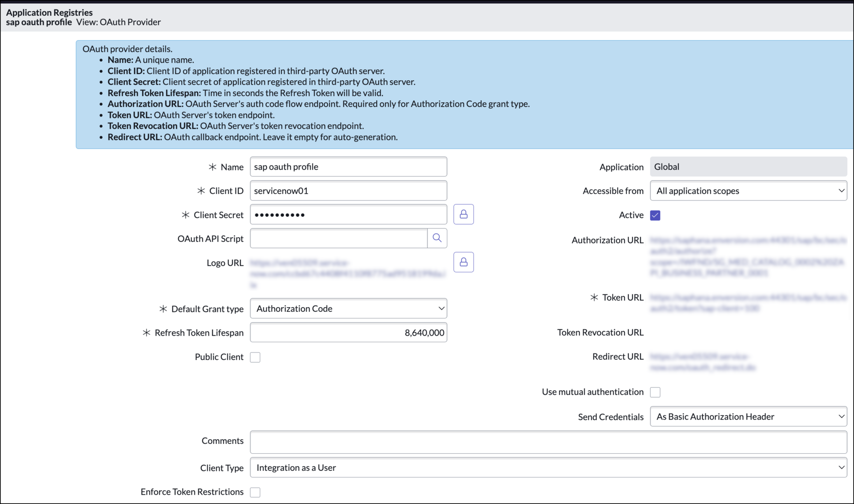
Task: Click the 'OAuth provider details.' text
Action: click(127, 49)
